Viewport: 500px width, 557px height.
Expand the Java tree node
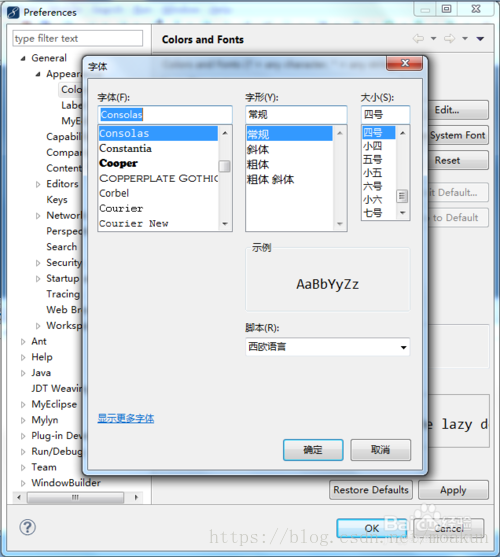[x=23, y=373]
